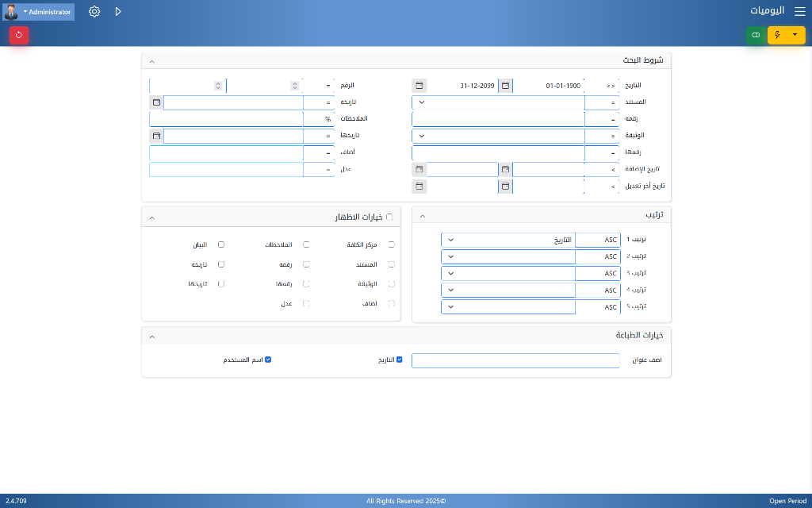The width and height of the screenshot is (812, 508).
Task: Open the settings gear in the header
Action: pyautogui.click(x=94, y=12)
